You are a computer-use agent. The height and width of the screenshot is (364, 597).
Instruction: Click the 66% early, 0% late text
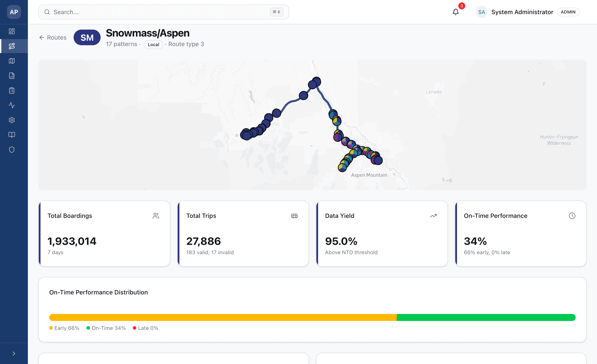tap(487, 252)
